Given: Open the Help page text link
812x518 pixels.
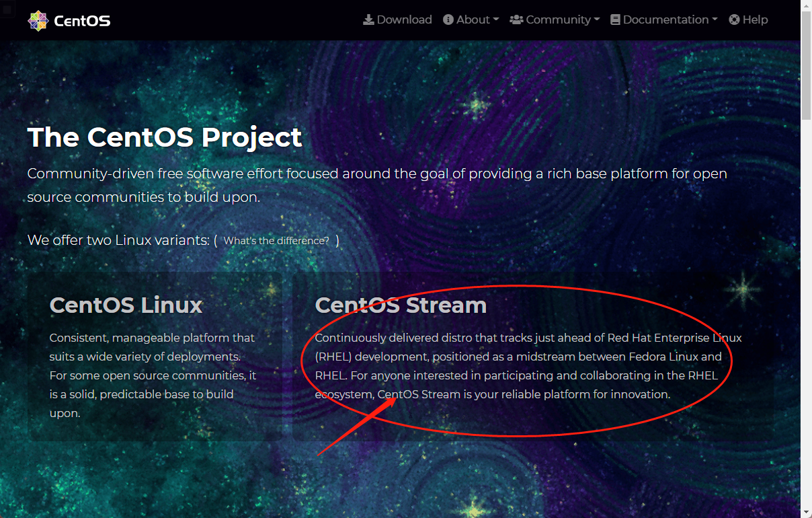Looking at the screenshot, I should [755, 20].
